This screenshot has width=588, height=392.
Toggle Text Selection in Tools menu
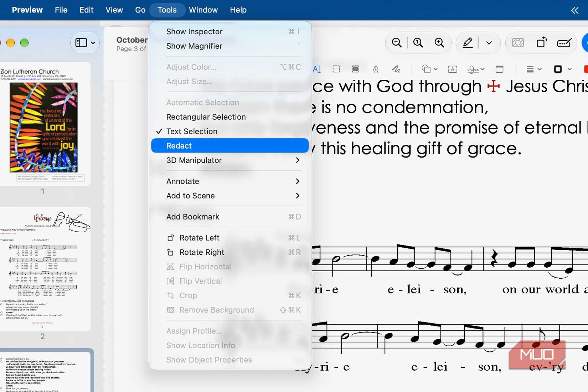pos(230,131)
